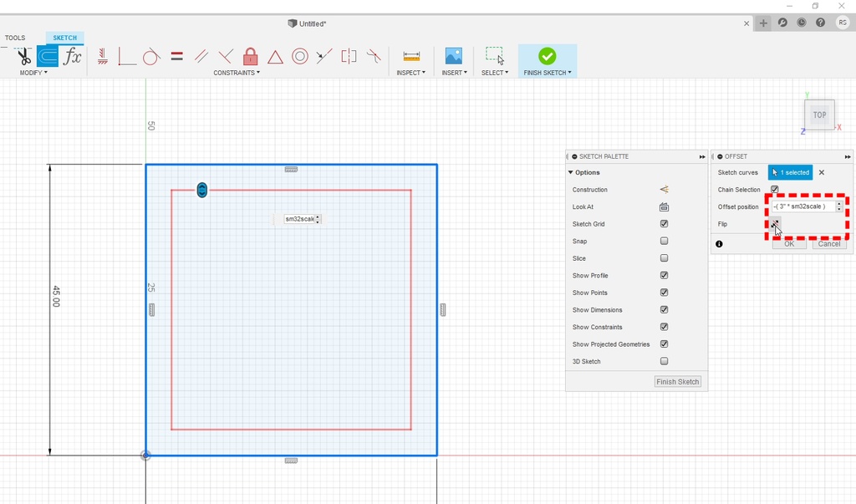Image resolution: width=856 pixels, height=504 pixels.
Task: Click the Measure ruler icon
Action: [x=411, y=57]
